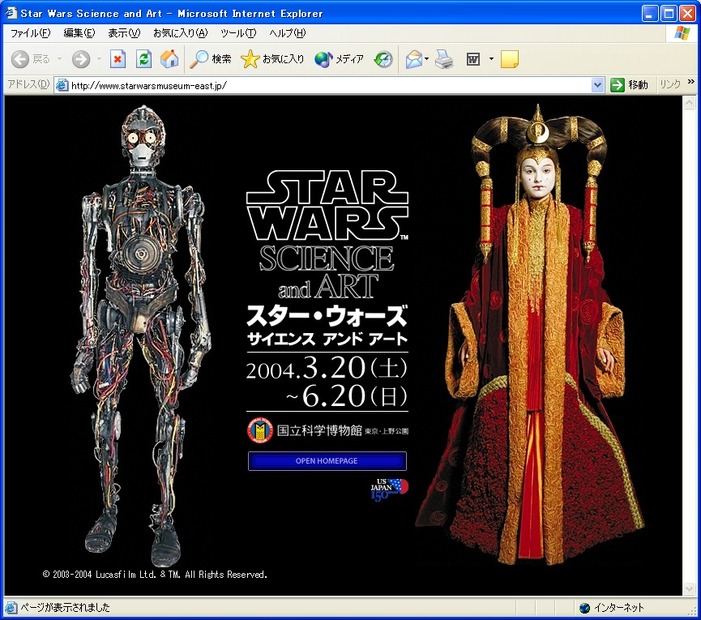Click the Forward arrow toolbar button
The image size is (701, 620).
81,59
